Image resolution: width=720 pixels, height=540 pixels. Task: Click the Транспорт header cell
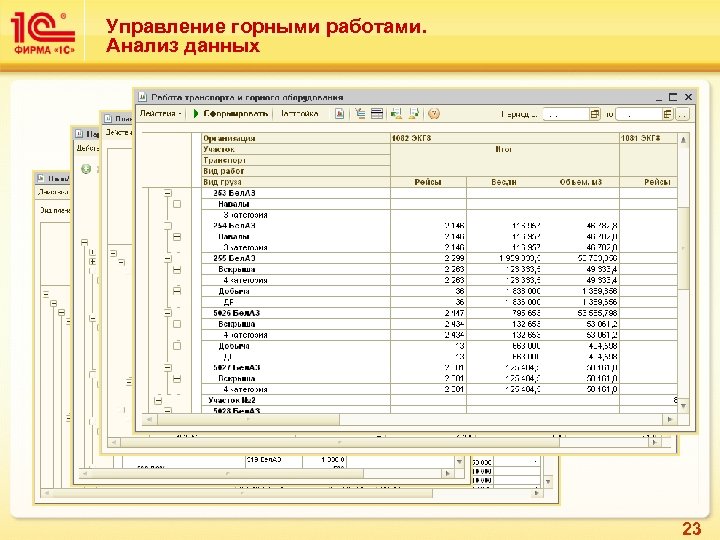(296, 160)
